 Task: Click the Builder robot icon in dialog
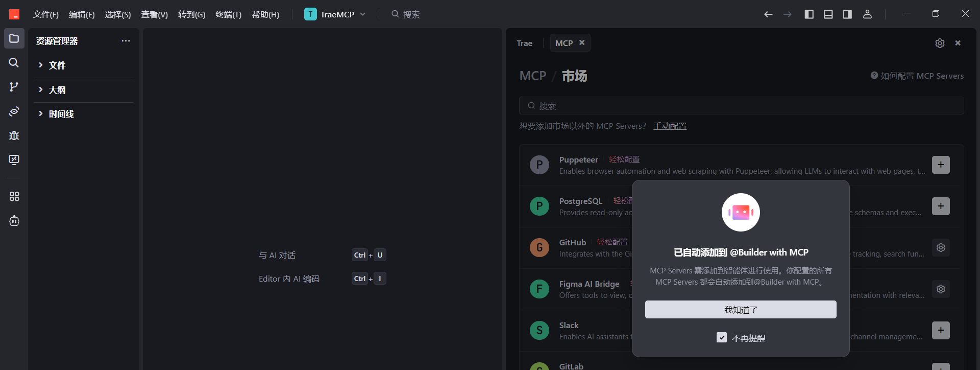[x=741, y=212]
